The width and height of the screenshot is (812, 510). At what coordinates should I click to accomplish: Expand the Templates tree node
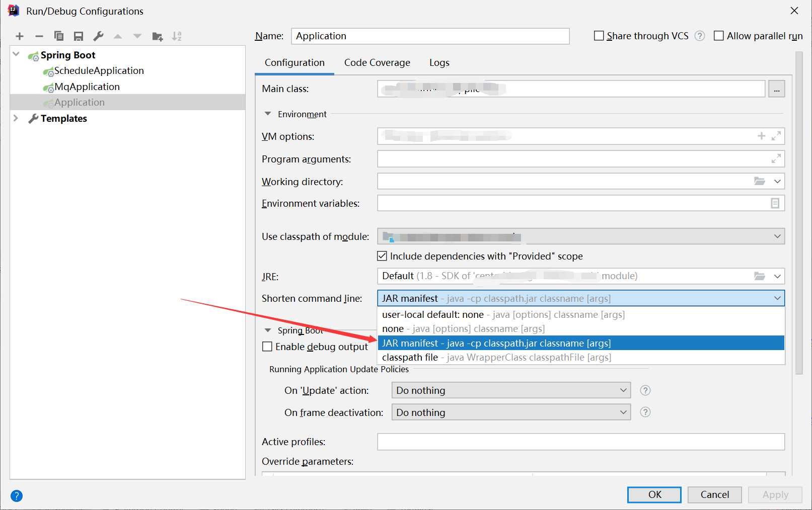tap(16, 118)
